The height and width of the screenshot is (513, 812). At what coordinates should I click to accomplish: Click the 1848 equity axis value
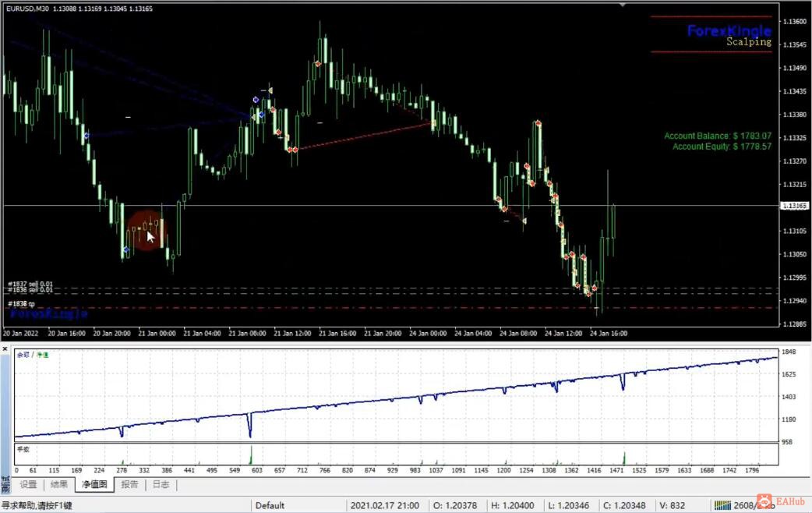(789, 352)
